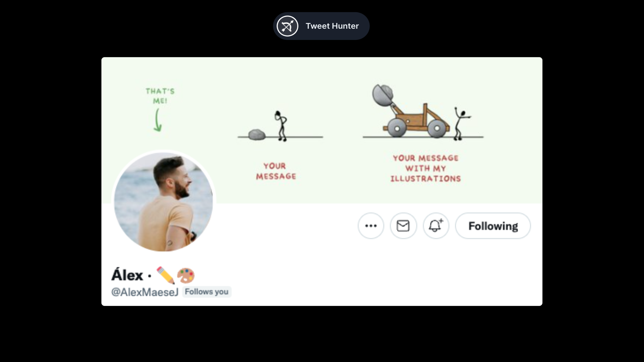The height and width of the screenshot is (362, 644).
Task: Click the envelope direct message icon
Action: (x=403, y=226)
